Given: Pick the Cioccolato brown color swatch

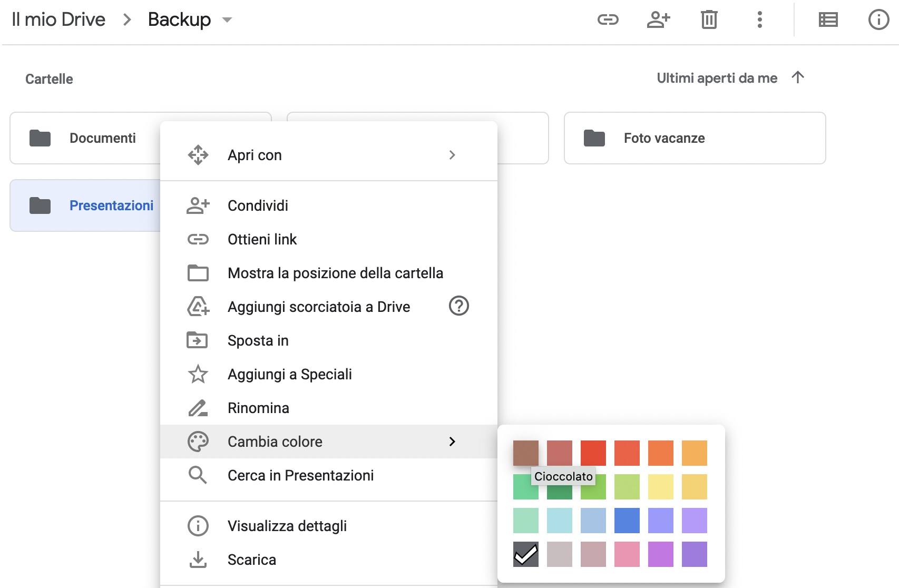Looking at the screenshot, I should [526, 453].
